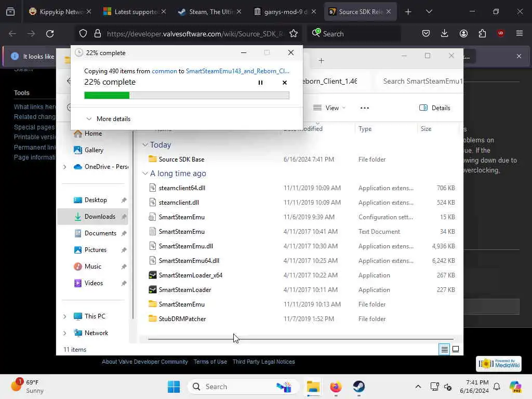Bookmark this page with the star
The width and height of the screenshot is (532, 399).
[x=293, y=34]
